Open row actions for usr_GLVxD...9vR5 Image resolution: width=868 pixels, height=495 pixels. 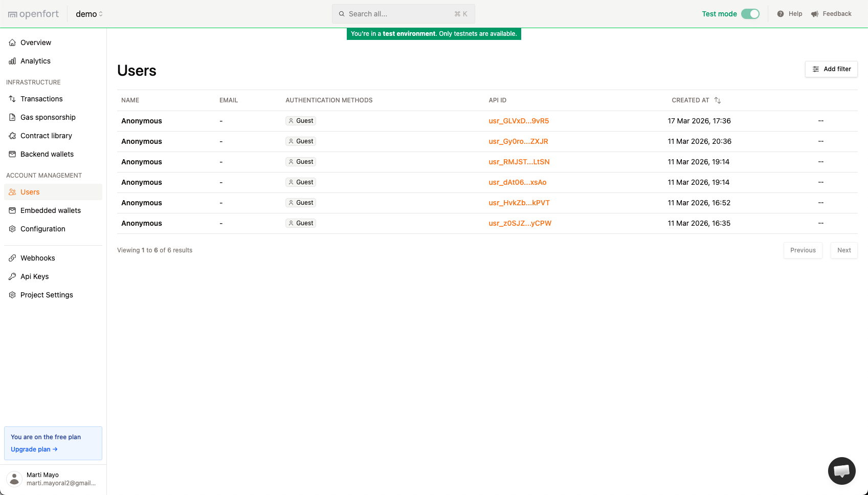pyautogui.click(x=821, y=121)
